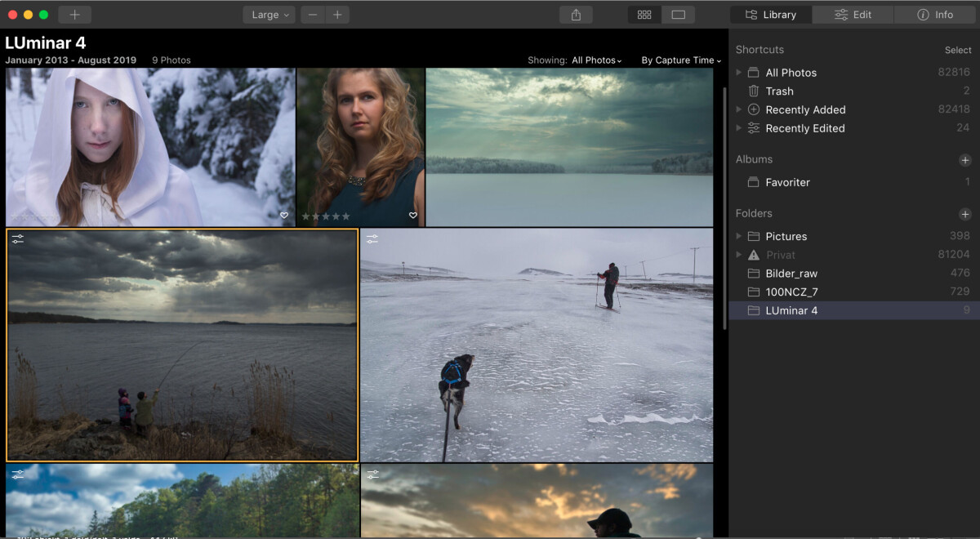Click the All Photos stack icon
Viewport: 980px width, 539px height.
tap(754, 73)
